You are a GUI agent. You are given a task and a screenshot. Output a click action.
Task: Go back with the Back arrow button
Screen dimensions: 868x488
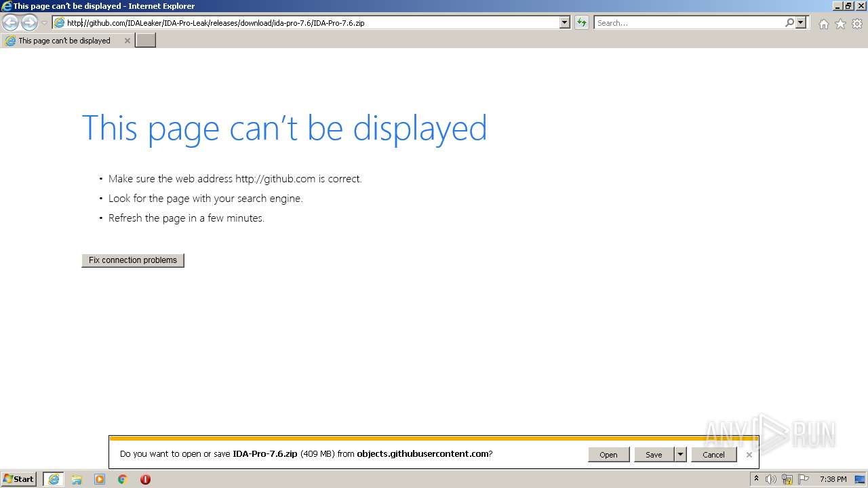(x=11, y=22)
